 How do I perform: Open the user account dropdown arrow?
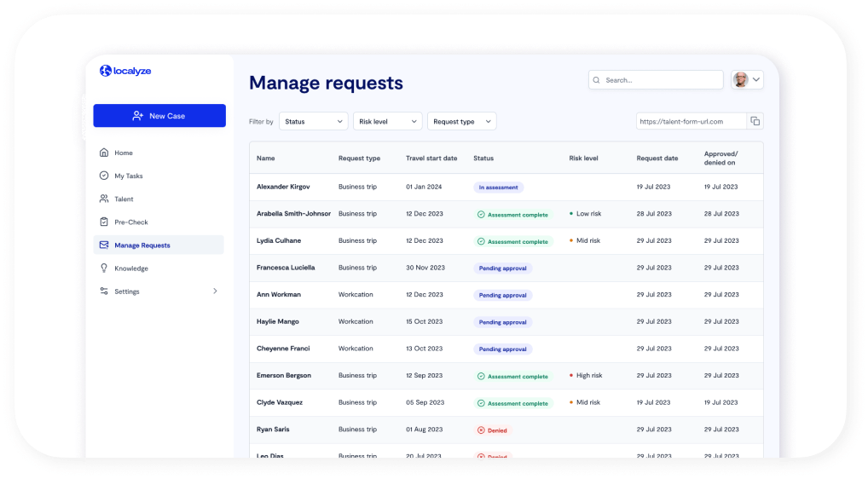pos(756,79)
